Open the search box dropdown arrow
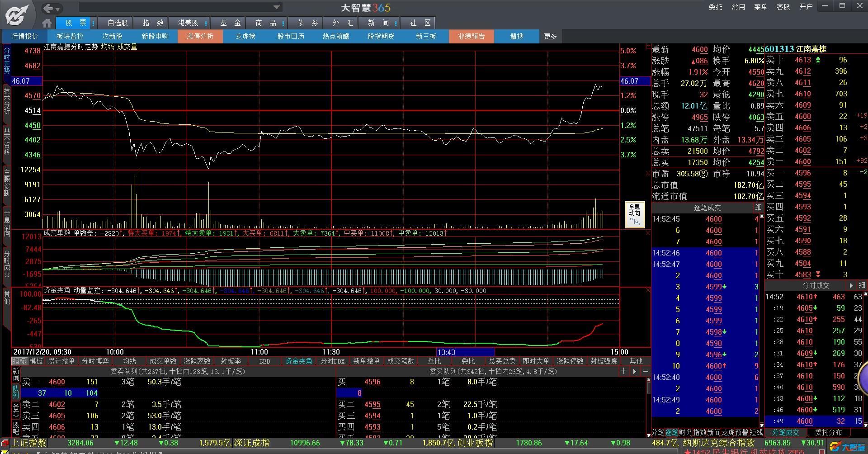Viewport: 868px width, 454px height. click(277, 7)
